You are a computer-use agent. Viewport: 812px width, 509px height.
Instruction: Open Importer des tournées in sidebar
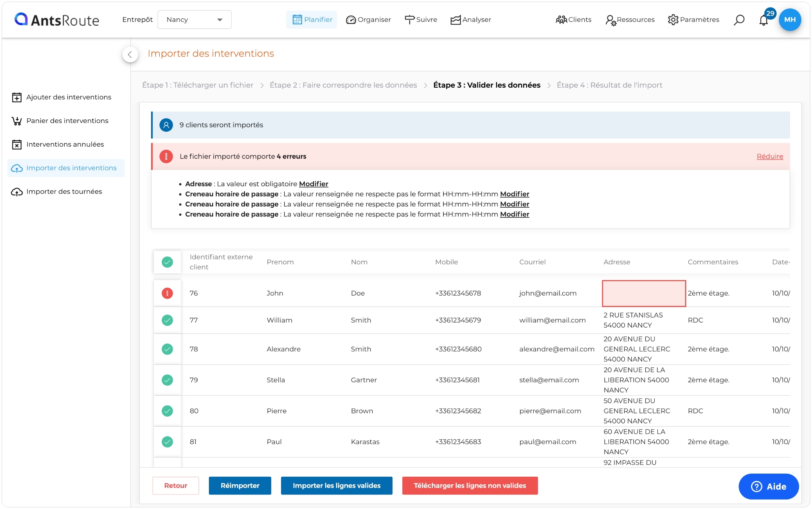(x=64, y=191)
